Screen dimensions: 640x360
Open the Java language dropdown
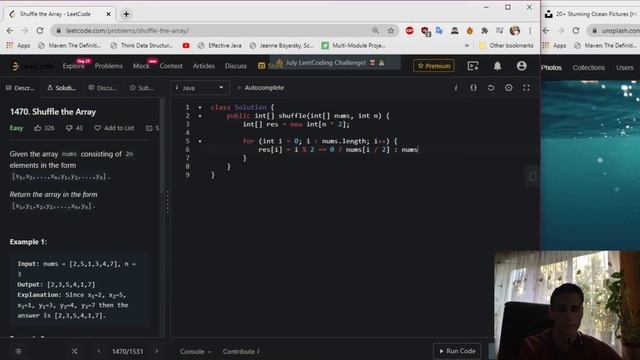tap(200, 88)
